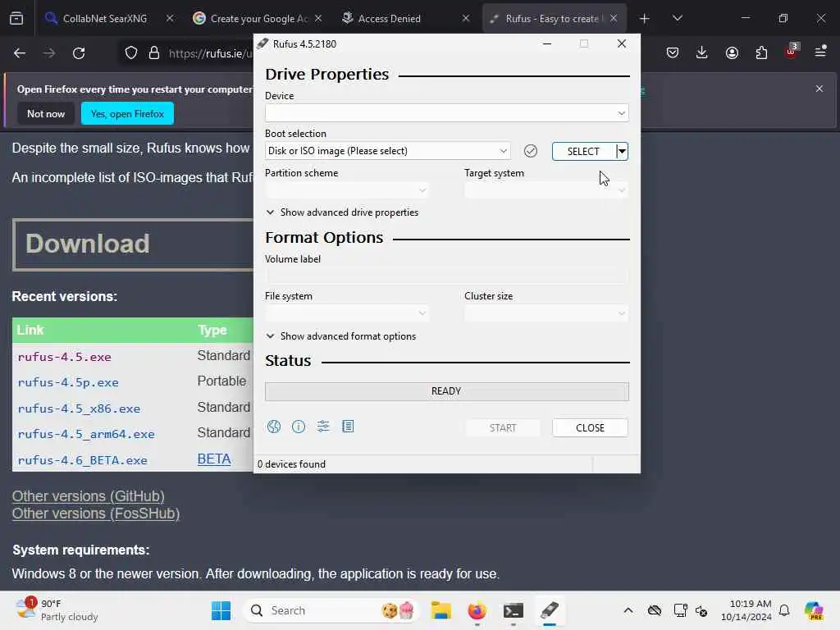This screenshot has height=630, width=840.
Task: Click Firefox icon in the taskbar
Action: [477, 610]
